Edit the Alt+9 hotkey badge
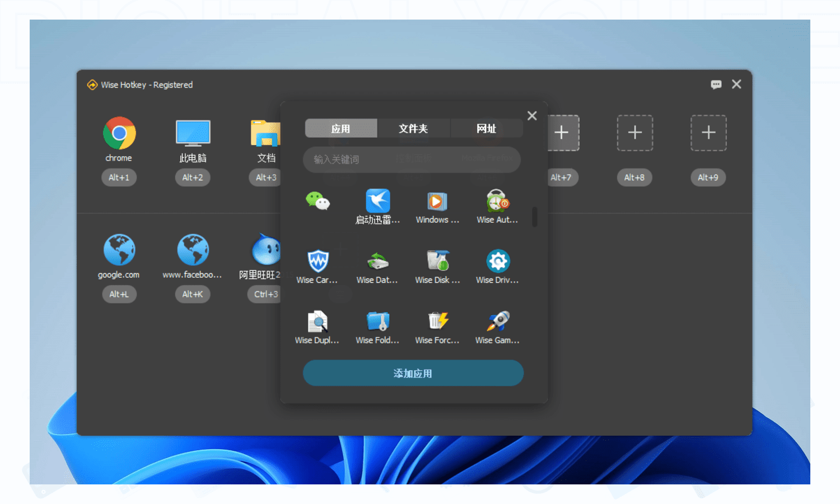The image size is (840, 504). tap(708, 178)
